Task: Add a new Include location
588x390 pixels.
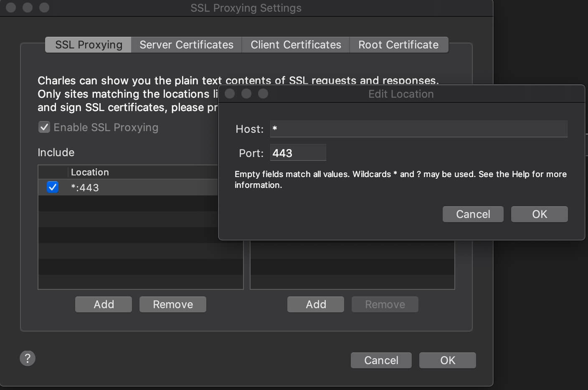Action: tap(104, 304)
